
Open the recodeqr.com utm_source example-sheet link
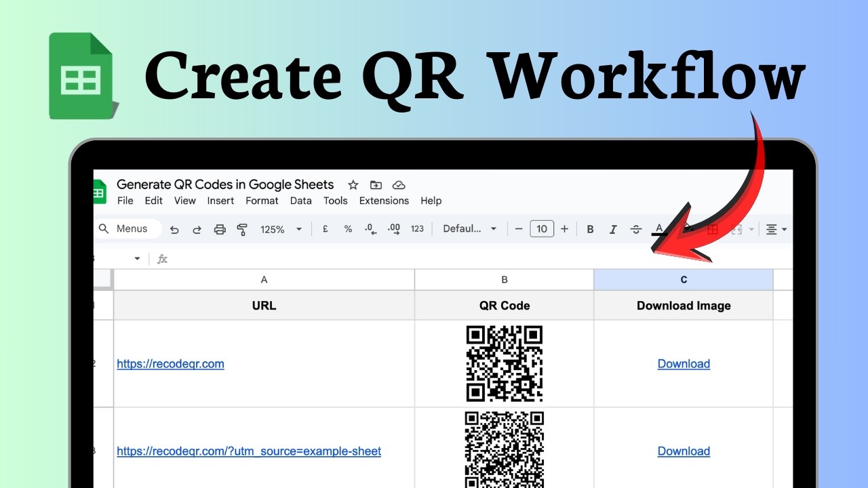[249, 451]
